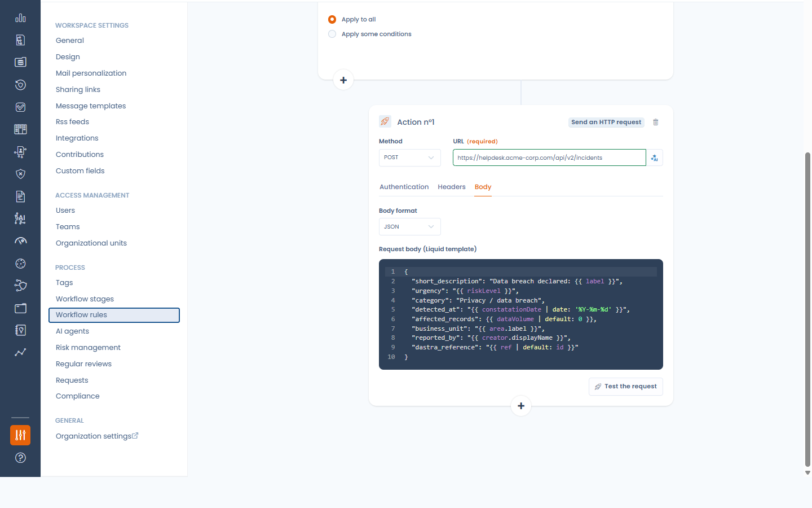Open the orange settings sliders icon
The image size is (812, 508).
(x=20, y=435)
